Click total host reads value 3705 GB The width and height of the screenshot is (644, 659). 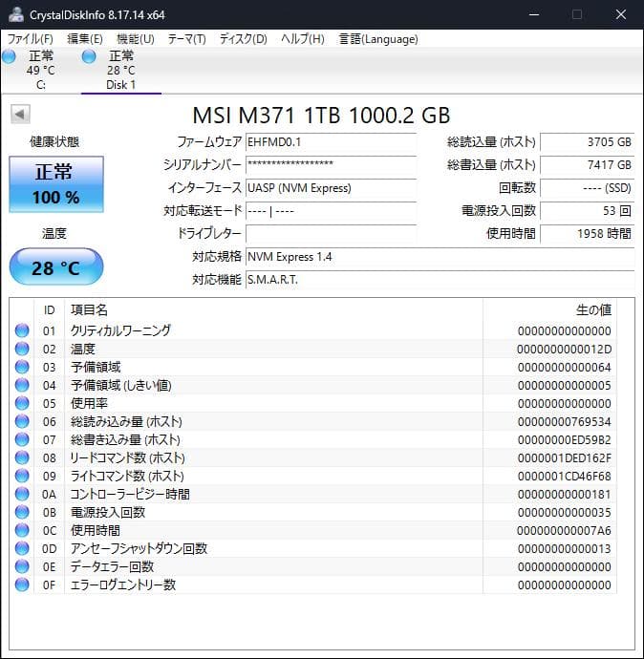click(x=588, y=142)
